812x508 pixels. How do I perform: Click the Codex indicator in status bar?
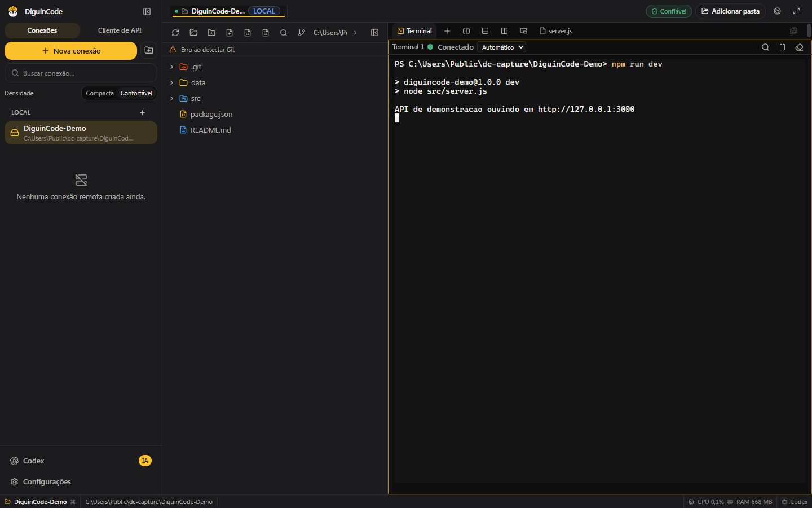795,502
